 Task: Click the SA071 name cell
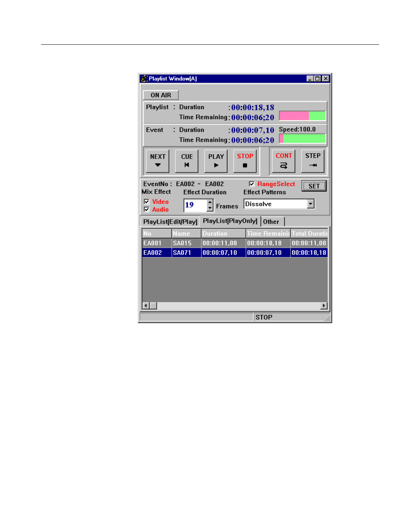[187, 253]
